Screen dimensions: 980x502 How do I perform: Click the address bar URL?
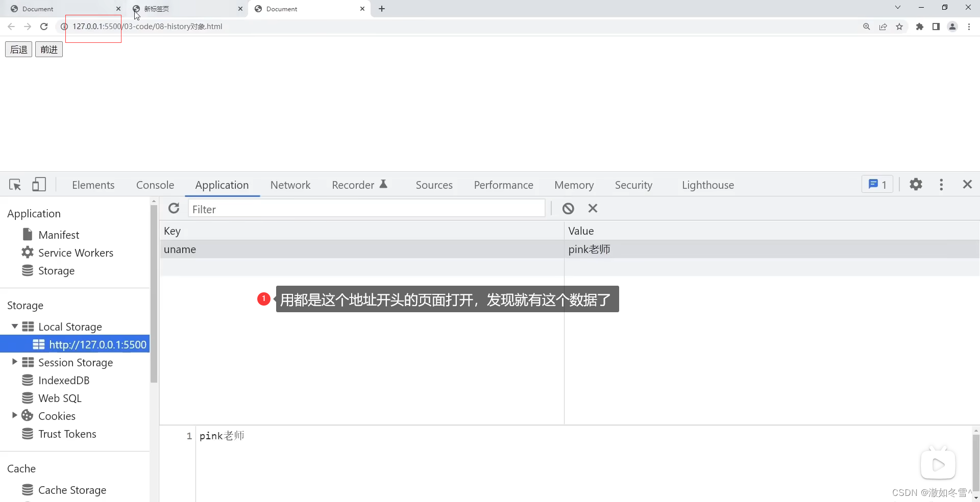[x=148, y=27]
